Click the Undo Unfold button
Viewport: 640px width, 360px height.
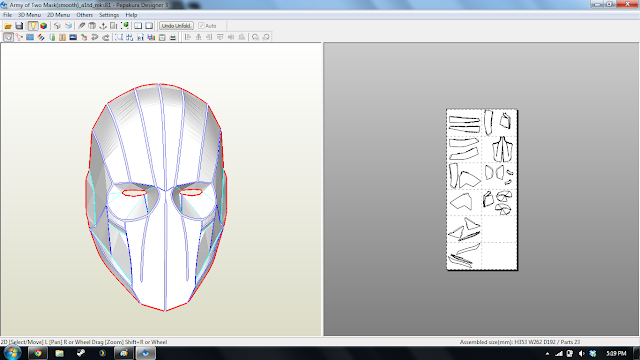pos(176,26)
